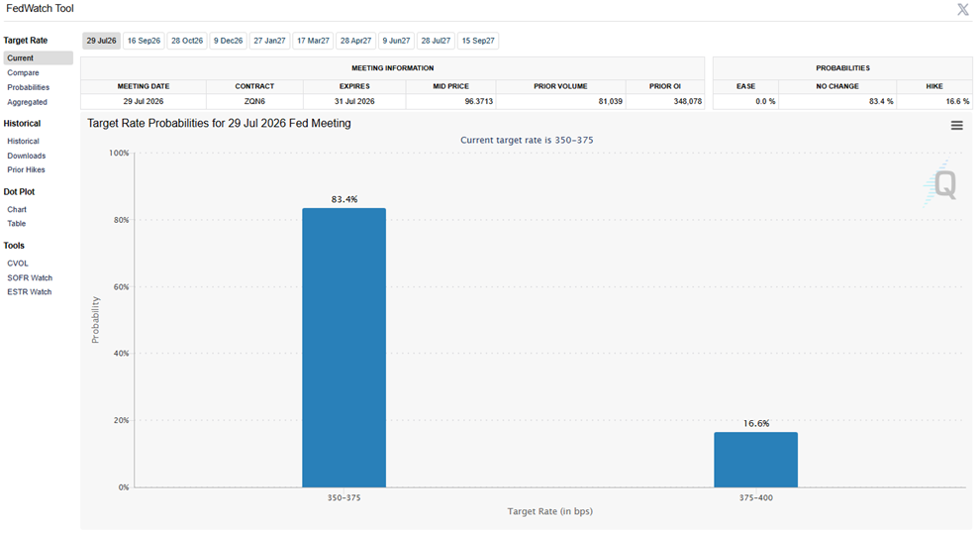View the Prior Hikes page

tap(27, 170)
